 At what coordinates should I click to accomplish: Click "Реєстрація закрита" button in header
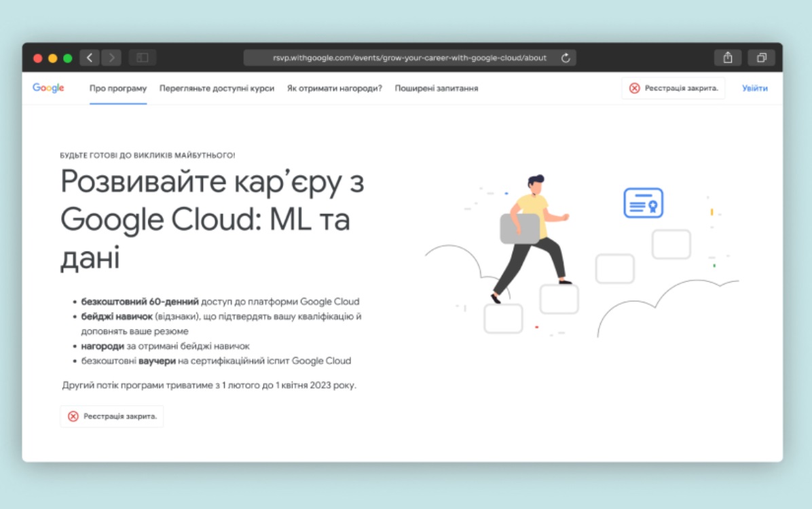[673, 88]
